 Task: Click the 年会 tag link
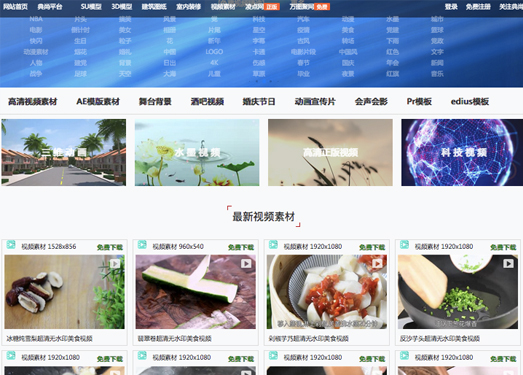393,63
